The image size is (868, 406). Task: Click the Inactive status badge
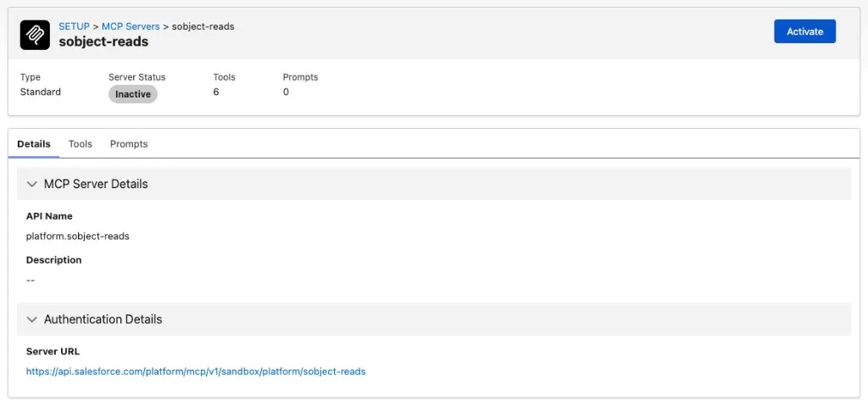(133, 94)
